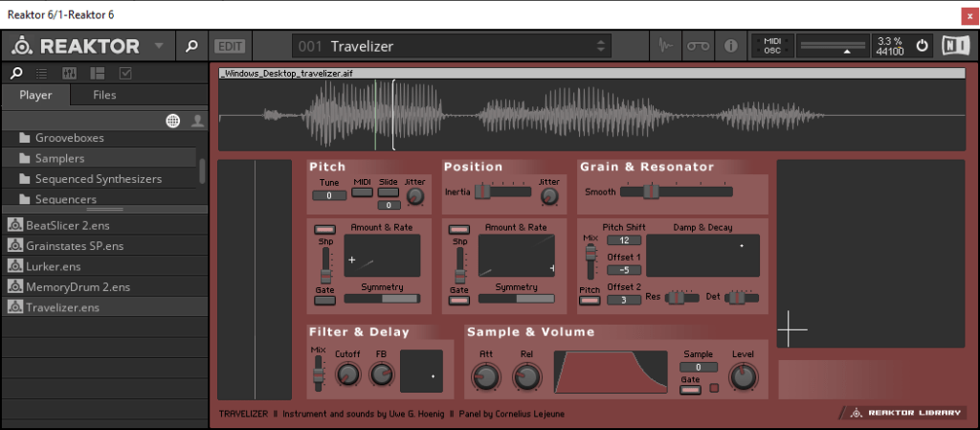Toggle the audio engine power button

(922, 46)
